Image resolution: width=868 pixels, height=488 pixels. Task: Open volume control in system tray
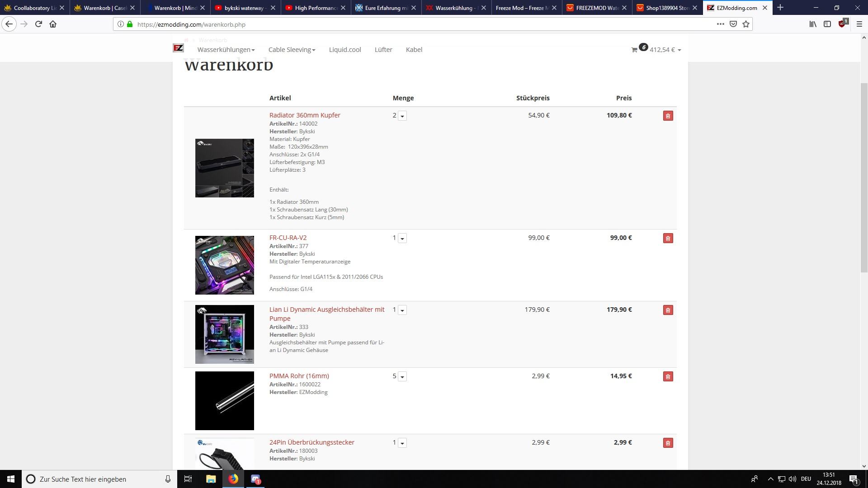pos(792,479)
